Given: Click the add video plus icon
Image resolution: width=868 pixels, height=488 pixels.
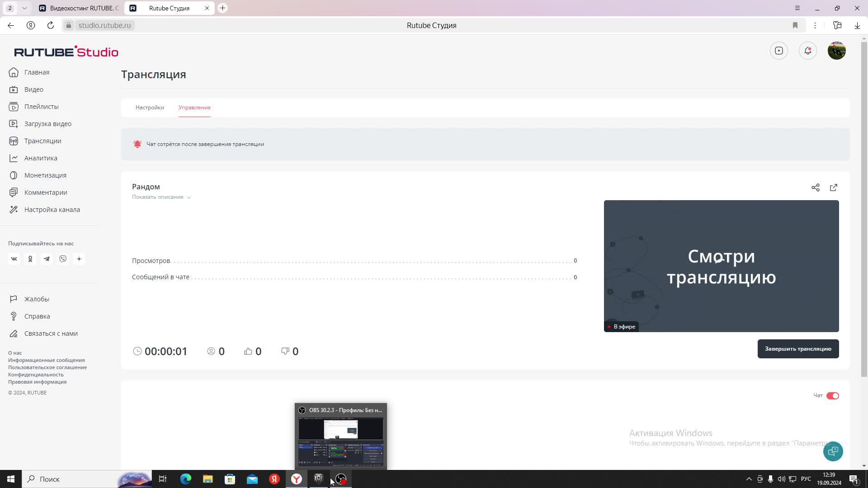Looking at the screenshot, I should tap(778, 51).
